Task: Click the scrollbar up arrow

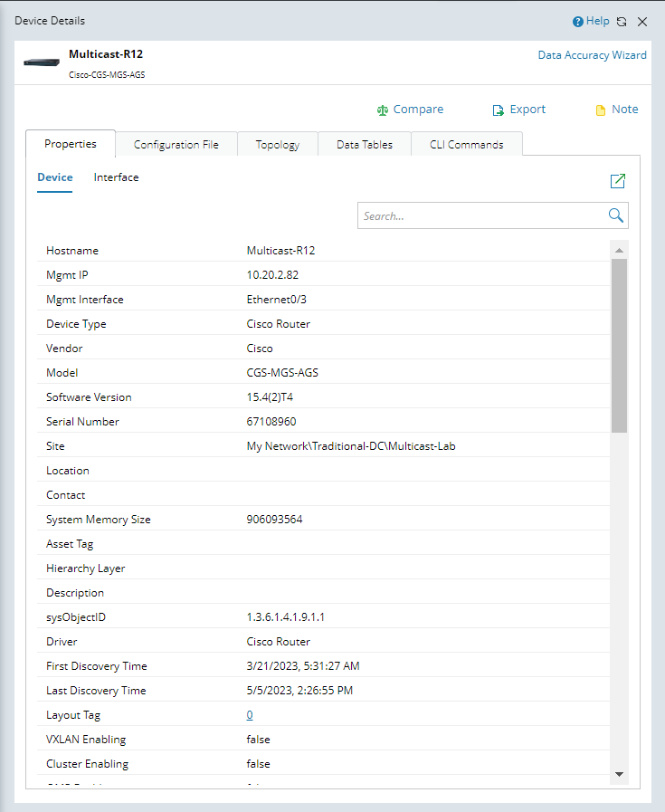Action: pos(619,250)
